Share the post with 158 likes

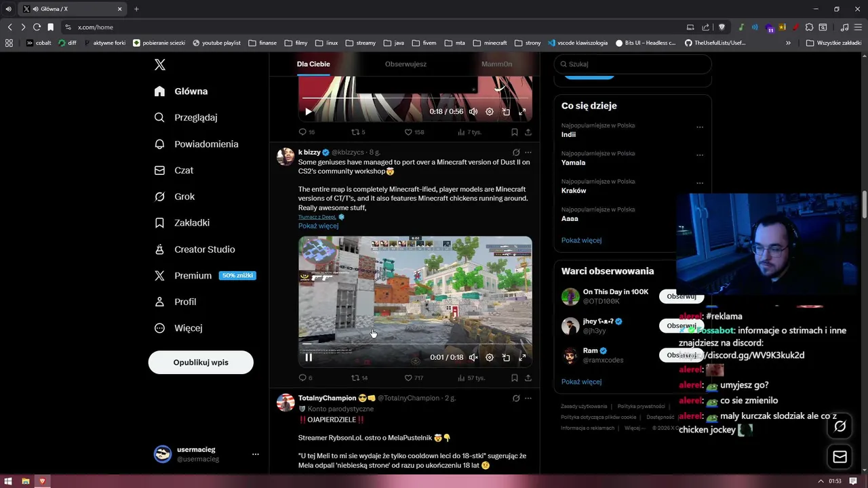point(528,132)
